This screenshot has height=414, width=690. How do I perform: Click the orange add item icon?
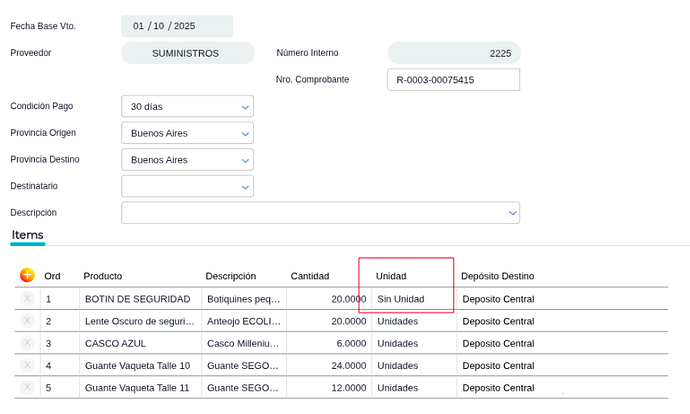point(27,275)
